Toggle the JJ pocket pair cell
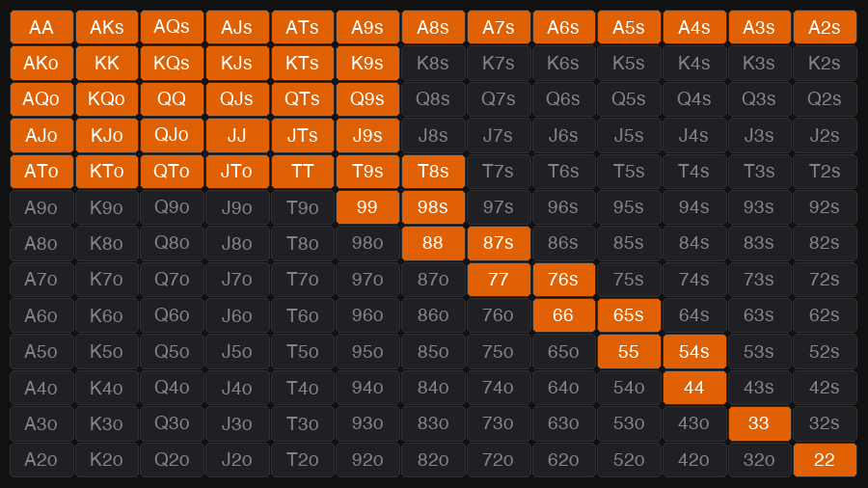The image size is (868, 488). point(237,135)
